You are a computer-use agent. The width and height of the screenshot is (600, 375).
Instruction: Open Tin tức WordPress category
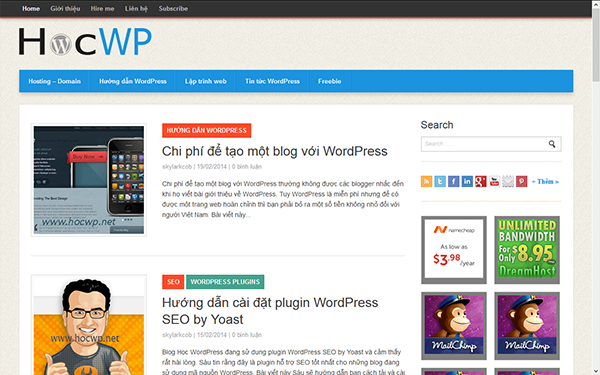coord(272,81)
